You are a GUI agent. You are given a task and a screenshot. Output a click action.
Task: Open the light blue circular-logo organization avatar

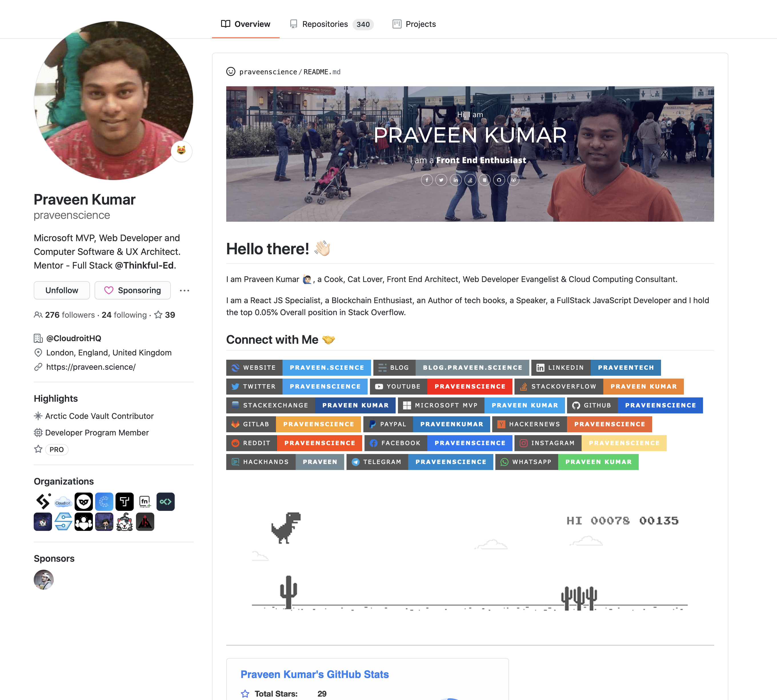point(104,502)
